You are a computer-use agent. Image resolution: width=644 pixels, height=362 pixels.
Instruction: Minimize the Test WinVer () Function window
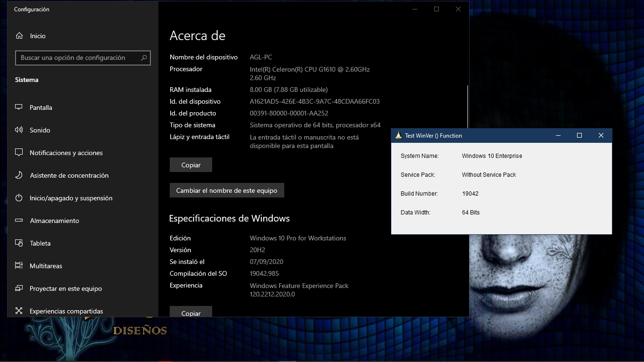coord(558,135)
